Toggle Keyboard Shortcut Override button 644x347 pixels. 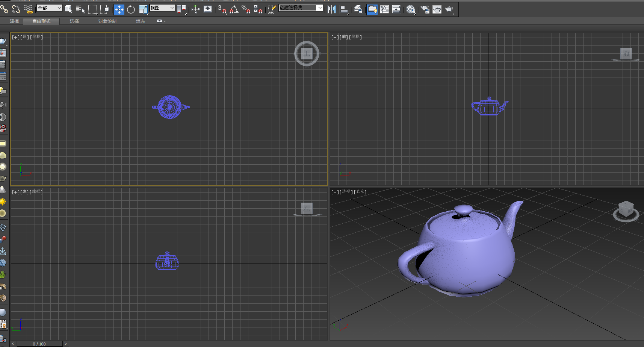[x=207, y=9]
